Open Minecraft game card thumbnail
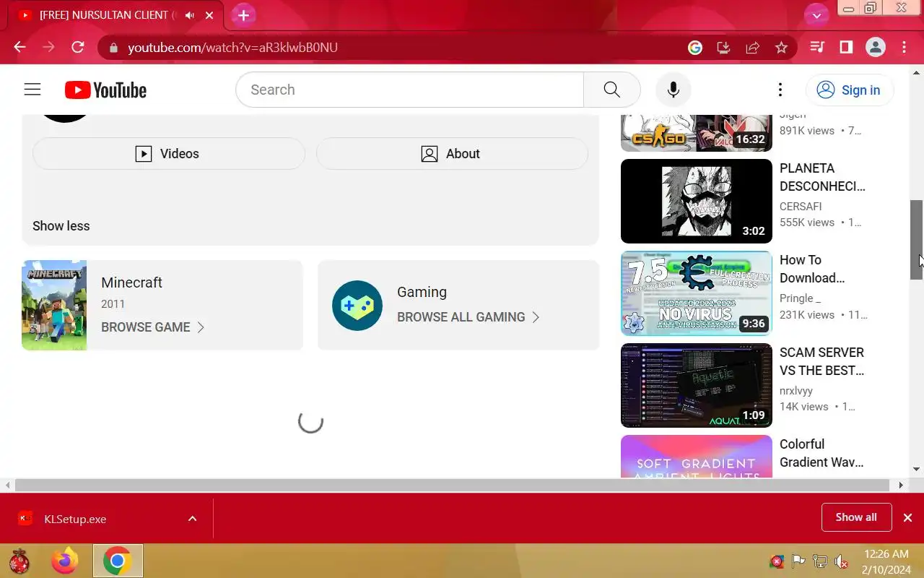This screenshot has width=924, height=578. 54,305
